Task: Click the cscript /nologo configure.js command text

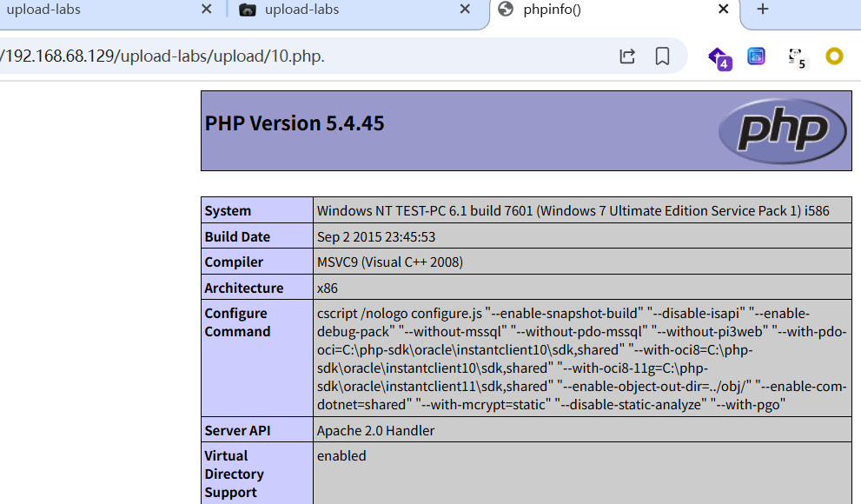Action: tap(582, 359)
